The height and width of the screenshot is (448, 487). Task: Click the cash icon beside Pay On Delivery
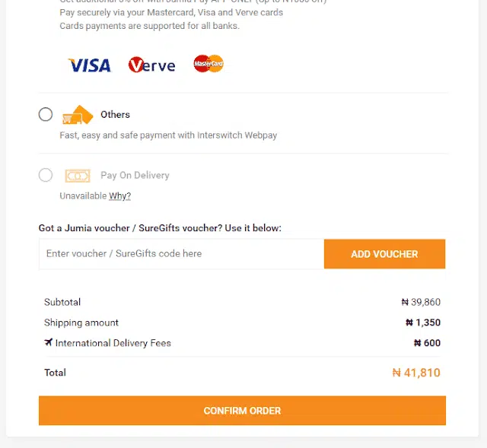(77, 176)
